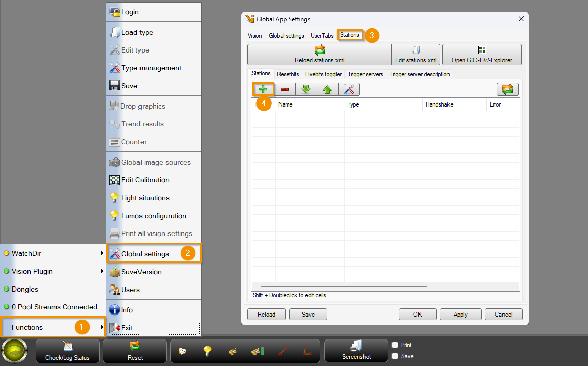Viewport: 588px width, 366px height.
Task: Click the light bulb icon in bottom toolbar
Action: (x=207, y=351)
